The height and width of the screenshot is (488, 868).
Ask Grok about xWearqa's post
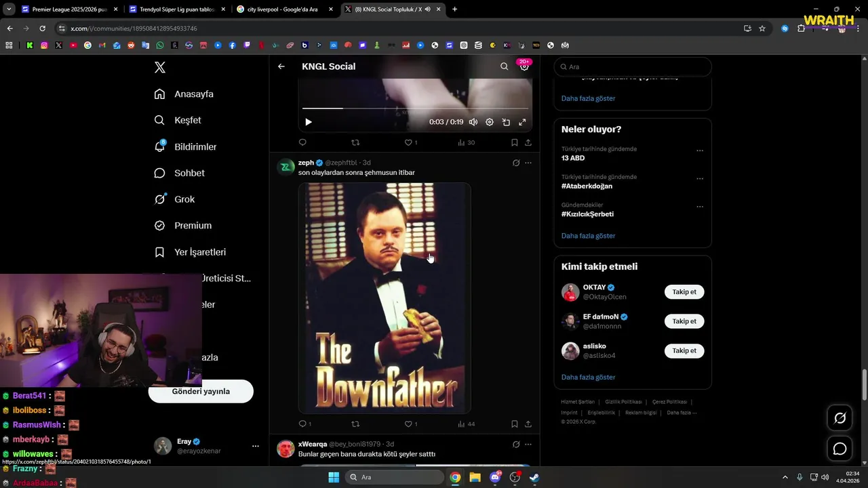pyautogui.click(x=516, y=445)
